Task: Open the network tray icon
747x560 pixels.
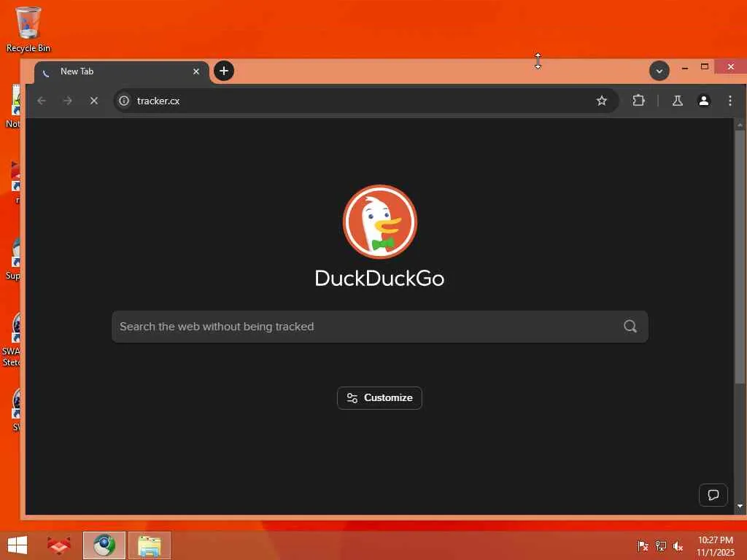Action: pos(661,545)
